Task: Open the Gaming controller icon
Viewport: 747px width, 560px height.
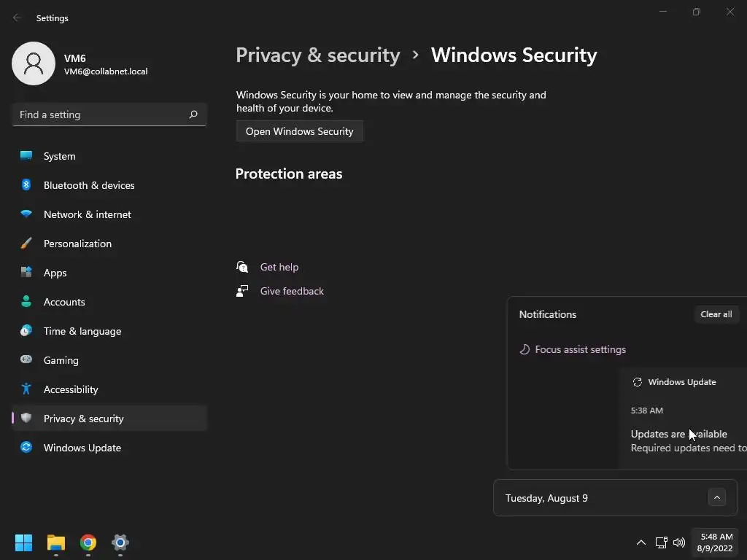Action: pos(26,360)
